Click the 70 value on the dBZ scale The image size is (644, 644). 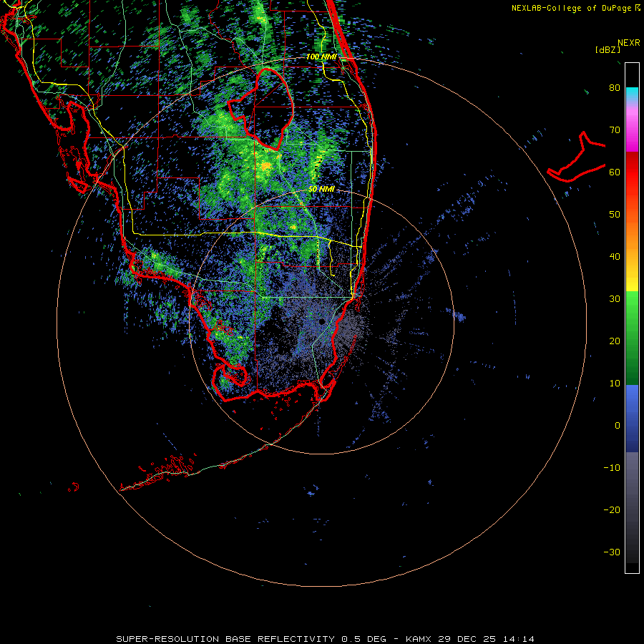615,130
